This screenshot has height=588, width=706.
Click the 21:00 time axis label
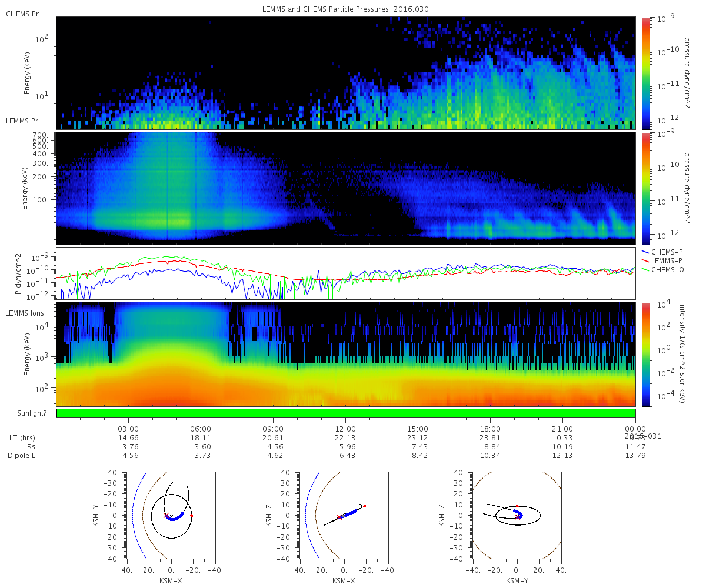point(562,429)
